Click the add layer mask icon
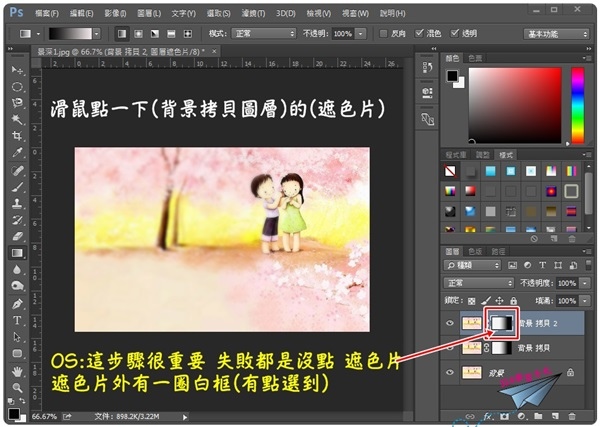Screen dimensions: 600x427 click(505, 416)
